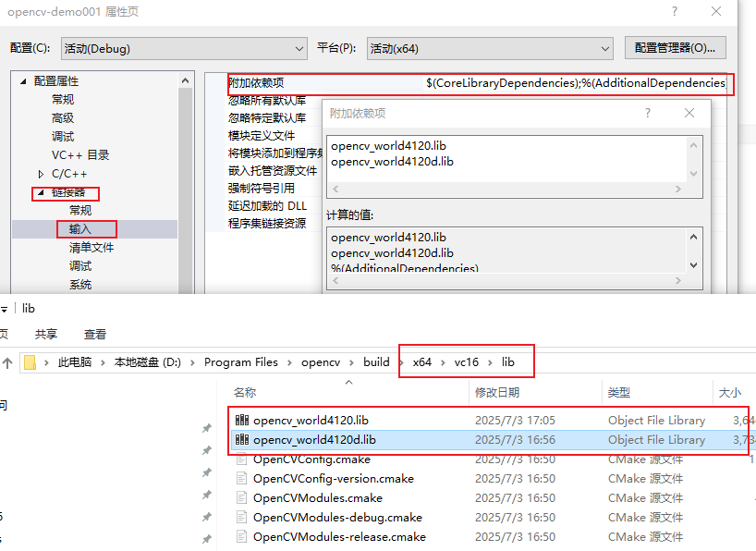
Task: Click the $(CoreLibraryDependencies) value field
Action: (x=576, y=83)
